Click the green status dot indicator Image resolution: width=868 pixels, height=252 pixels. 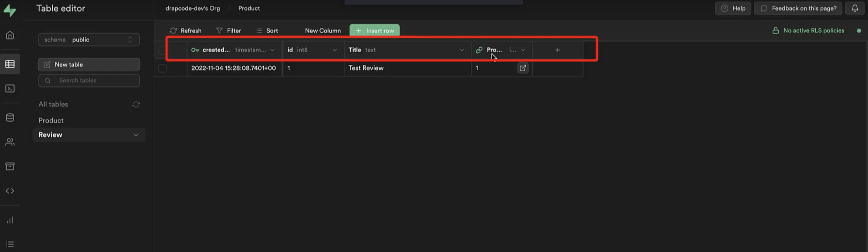tap(859, 31)
